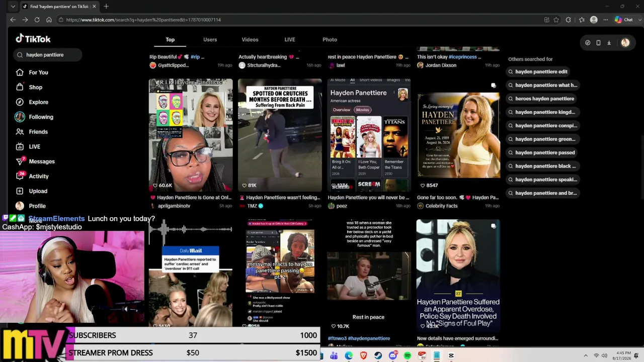Viewport: 644px width, 362px height.
Task: Click the browser Forward arrow
Action: pyautogui.click(x=25, y=20)
